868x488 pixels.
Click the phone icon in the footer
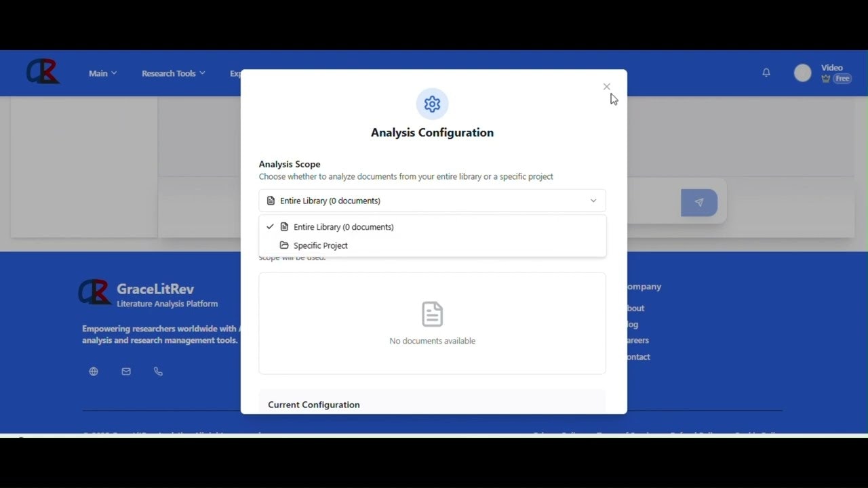click(158, 371)
